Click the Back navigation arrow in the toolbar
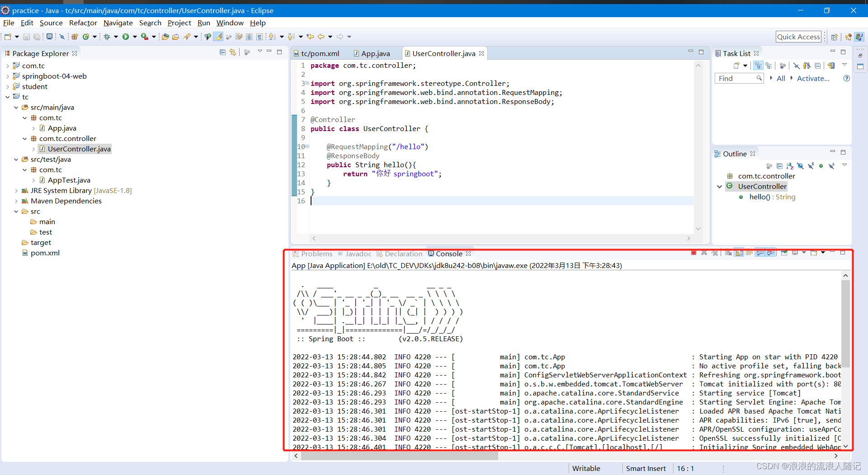This screenshot has height=475, width=868. pyautogui.click(x=321, y=37)
